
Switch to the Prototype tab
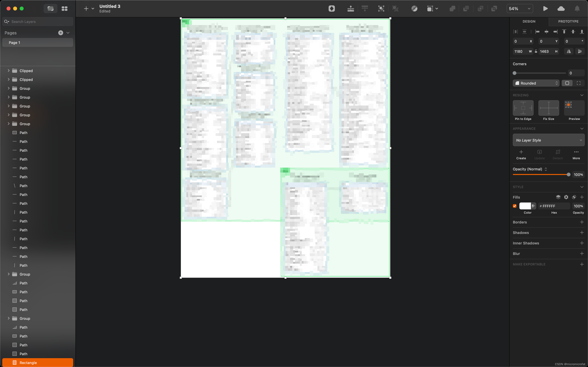(x=568, y=21)
